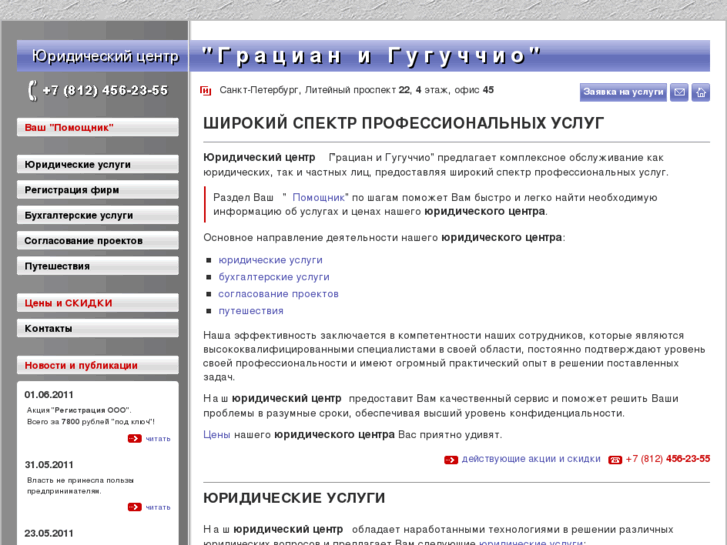
Task: Open the Заявка на услуги button
Action: pyautogui.click(x=623, y=92)
